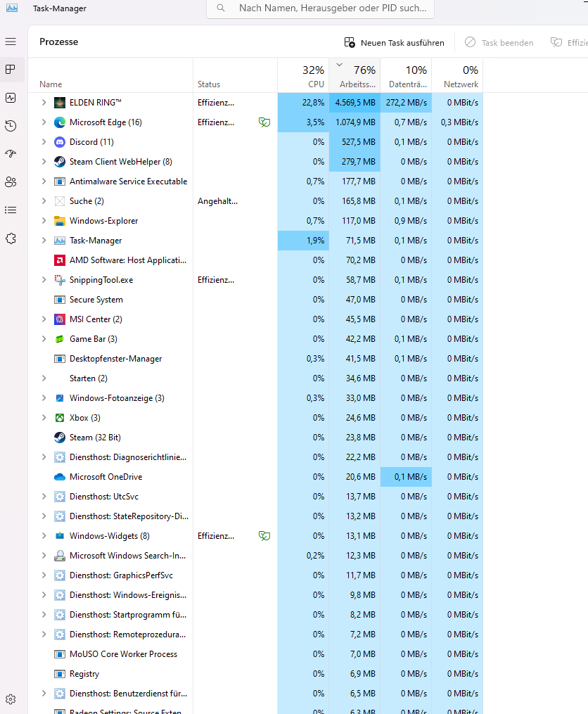Click the efficiency leaf icon beside Microsoft Edge
588x714 pixels.
(x=264, y=122)
